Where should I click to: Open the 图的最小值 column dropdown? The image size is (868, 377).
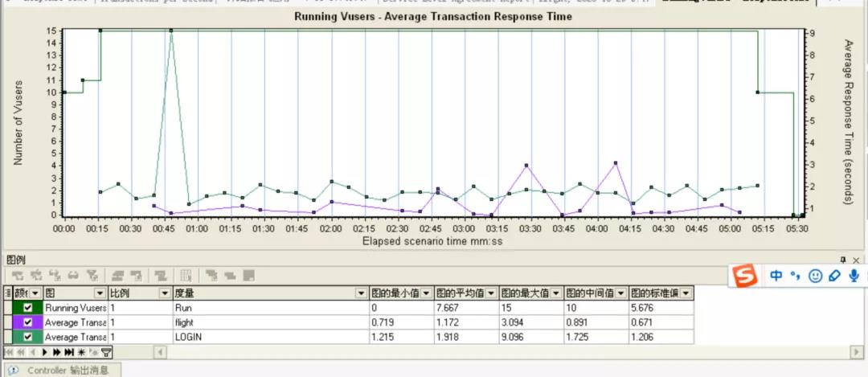428,293
